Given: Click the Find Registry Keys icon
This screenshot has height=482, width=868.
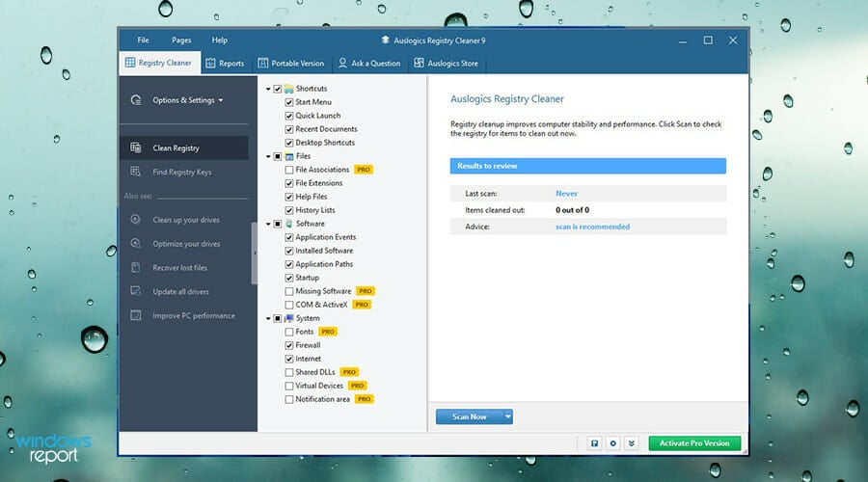Looking at the screenshot, I should point(136,172).
